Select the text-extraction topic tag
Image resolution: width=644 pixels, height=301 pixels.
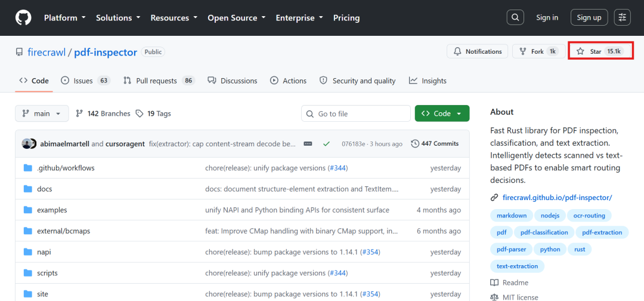pyautogui.click(x=517, y=266)
